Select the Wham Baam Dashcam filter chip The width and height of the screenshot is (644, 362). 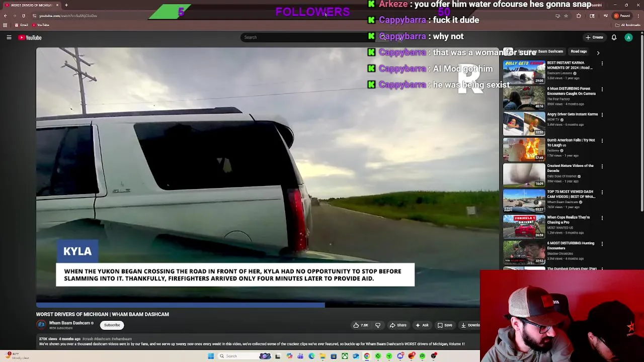(x=541, y=51)
